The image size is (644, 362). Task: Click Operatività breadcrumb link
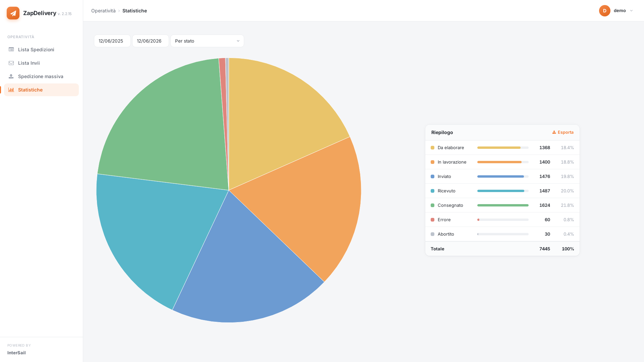(x=103, y=11)
